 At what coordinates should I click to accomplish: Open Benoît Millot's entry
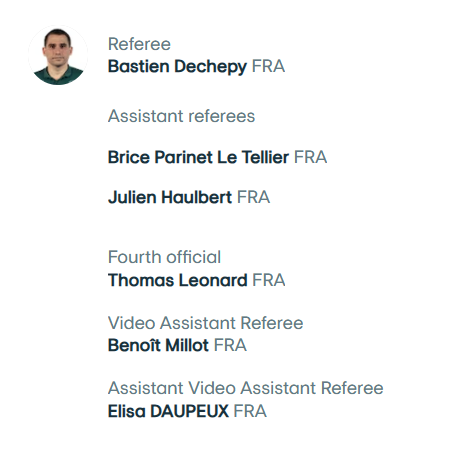[158, 345]
